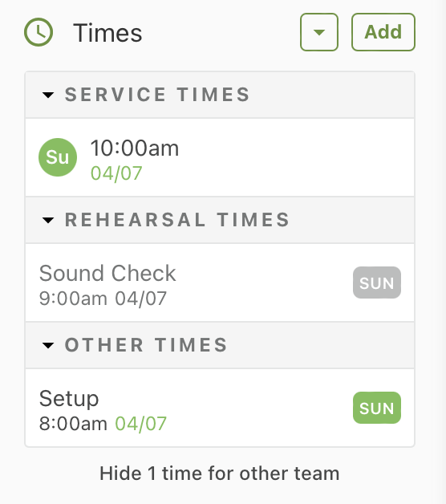
Task: Click the green 04/07 date on Setup
Action: click(x=140, y=424)
